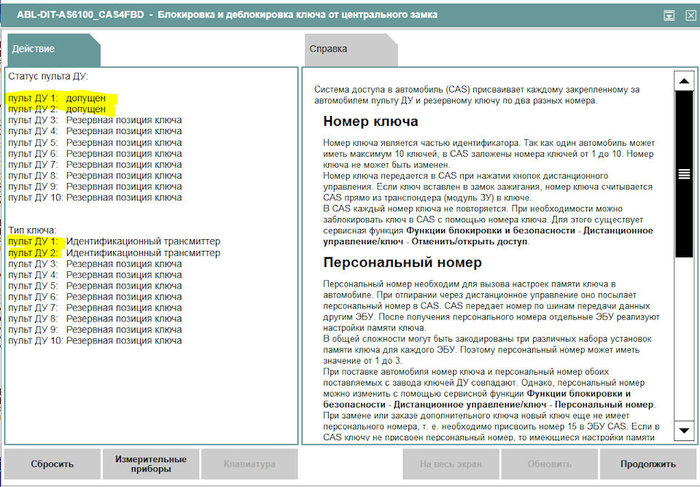Click the help panel scrollbar thumb
This screenshot has height=487, width=700.
coord(684,174)
